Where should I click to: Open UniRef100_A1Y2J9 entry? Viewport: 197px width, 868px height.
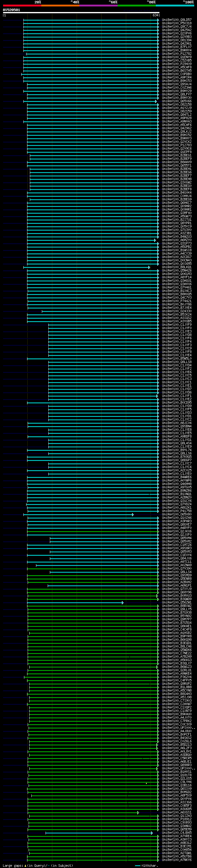pos(176,108)
